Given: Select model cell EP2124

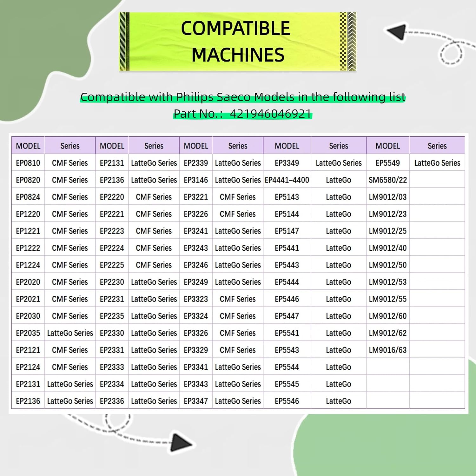Looking at the screenshot, I should click(x=28, y=367).
